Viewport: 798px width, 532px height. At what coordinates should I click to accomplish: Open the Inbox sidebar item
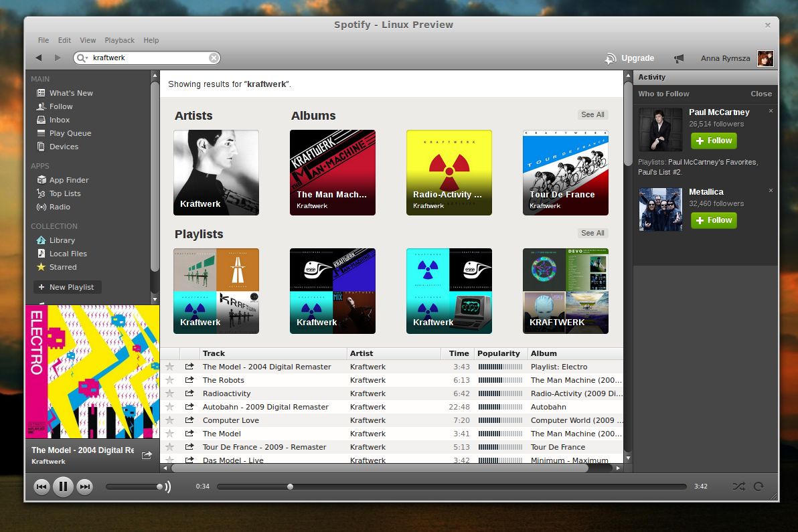(53, 120)
